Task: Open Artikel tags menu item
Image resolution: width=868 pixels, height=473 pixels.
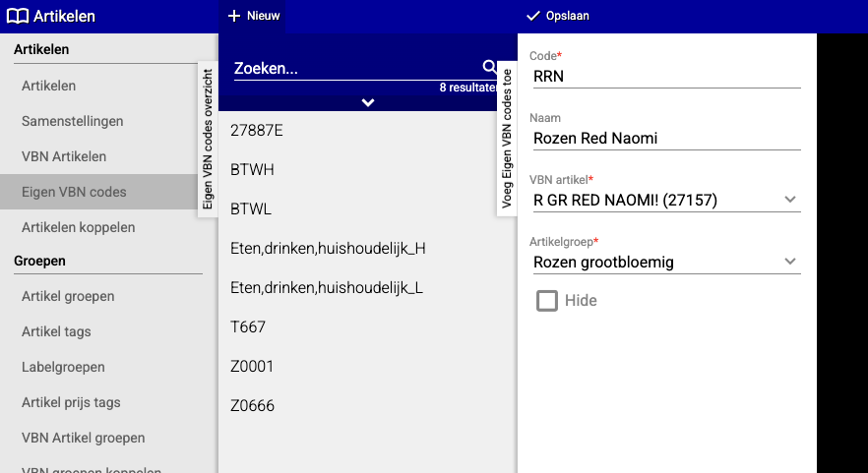Action: coord(56,331)
